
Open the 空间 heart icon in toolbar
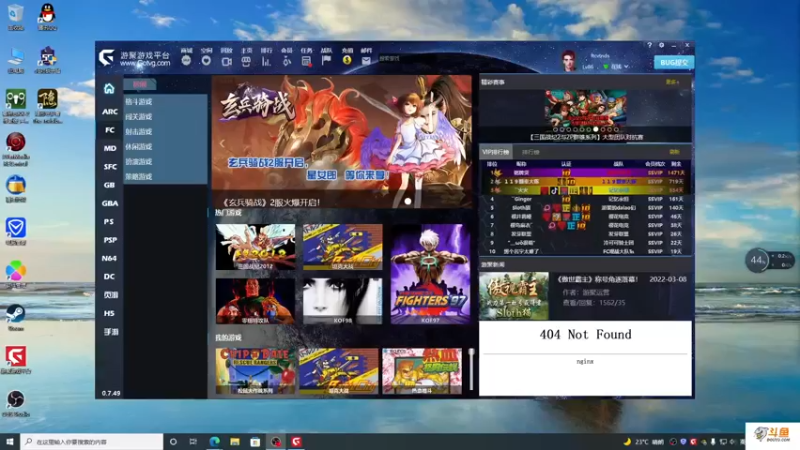click(x=206, y=61)
